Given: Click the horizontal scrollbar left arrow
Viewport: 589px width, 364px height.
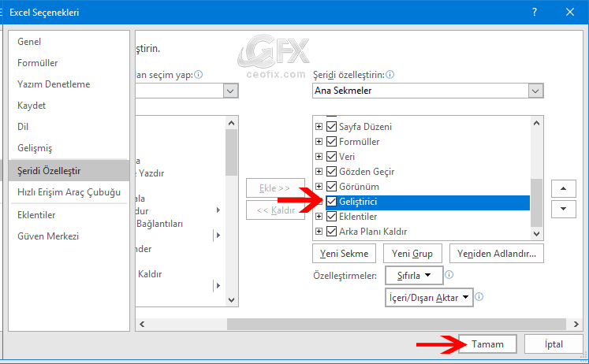Looking at the screenshot, I should tap(142, 325).
